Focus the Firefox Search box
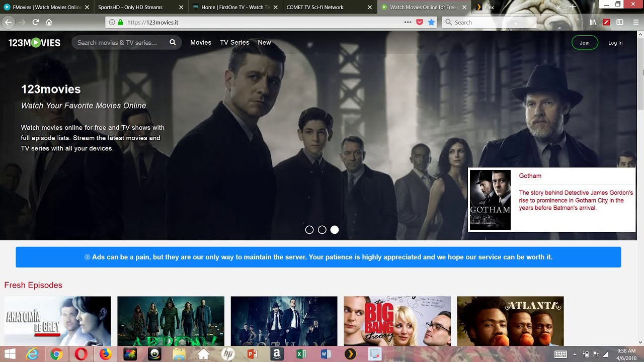644x362 pixels. tap(489, 22)
